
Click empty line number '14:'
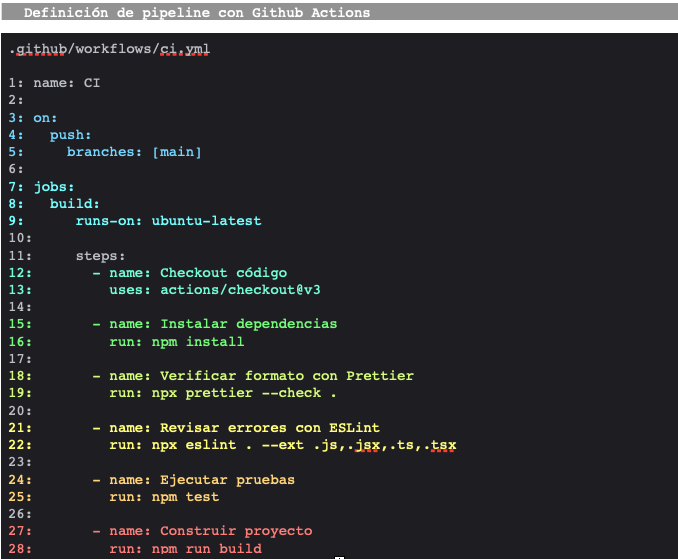[20, 307]
